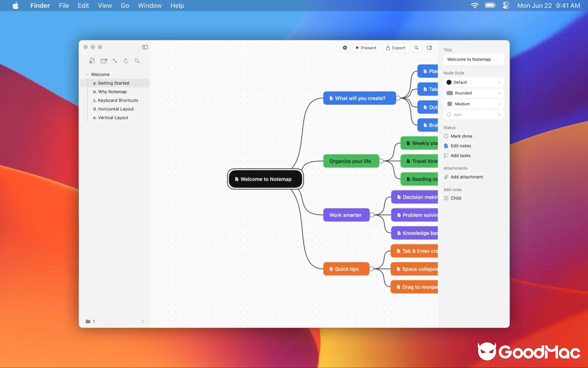
Task: Click the new document icon in sidebar
Action: [92, 61]
